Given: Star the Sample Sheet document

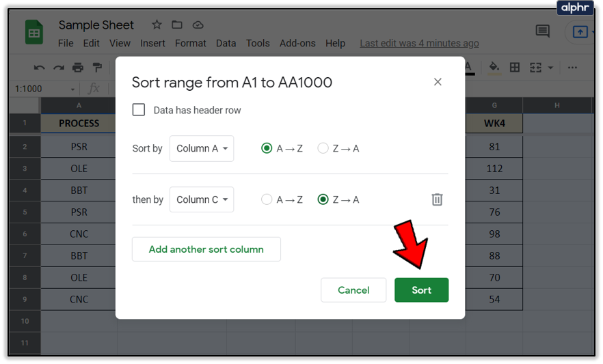Looking at the screenshot, I should (x=157, y=25).
